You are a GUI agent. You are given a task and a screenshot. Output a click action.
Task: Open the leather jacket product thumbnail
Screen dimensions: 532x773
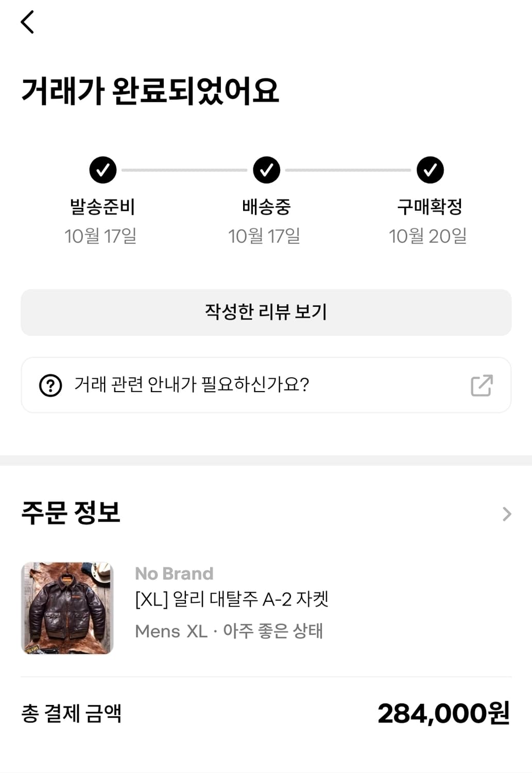point(67,608)
